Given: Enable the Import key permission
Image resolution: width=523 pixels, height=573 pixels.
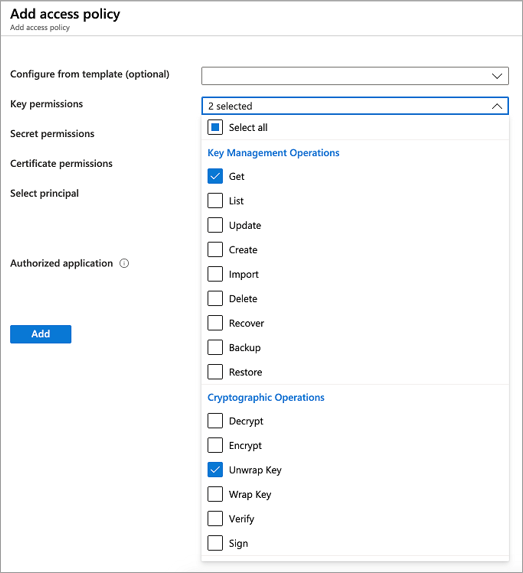Looking at the screenshot, I should point(215,274).
